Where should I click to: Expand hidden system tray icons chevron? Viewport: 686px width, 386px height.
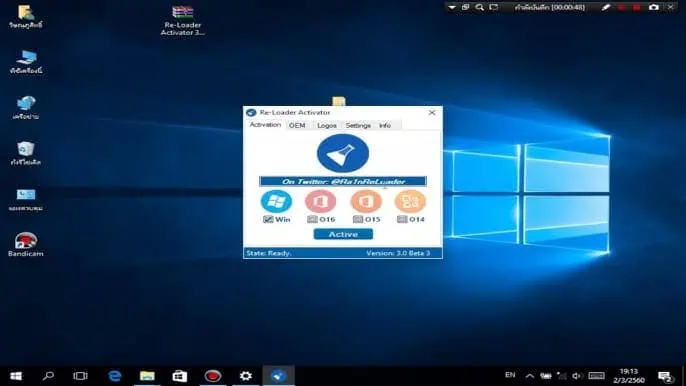coord(529,376)
